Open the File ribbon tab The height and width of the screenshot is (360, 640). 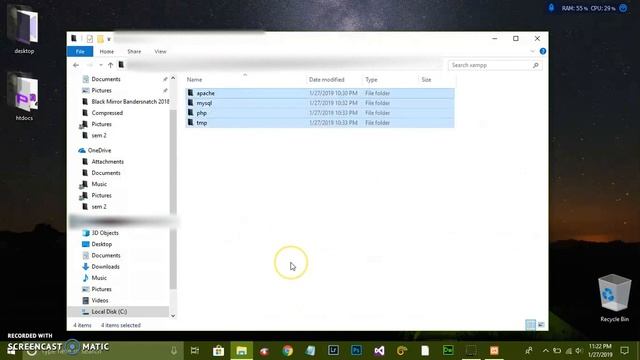click(x=80, y=51)
